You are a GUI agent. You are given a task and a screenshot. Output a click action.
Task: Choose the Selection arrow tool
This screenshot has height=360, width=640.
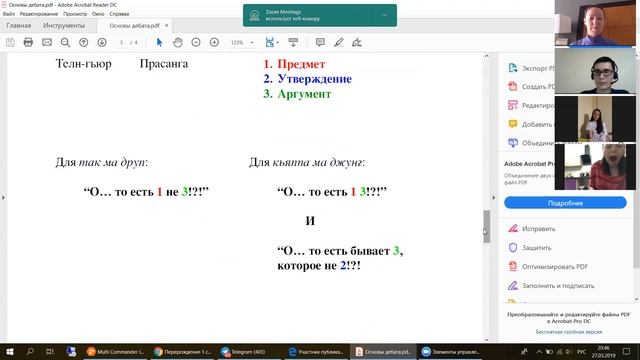pos(159,42)
